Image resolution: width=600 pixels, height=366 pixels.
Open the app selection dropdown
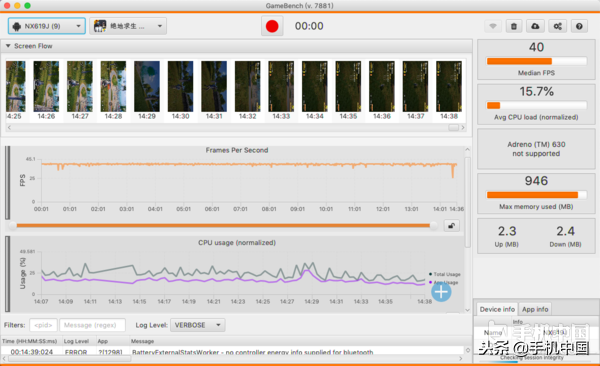pyautogui.click(x=128, y=26)
